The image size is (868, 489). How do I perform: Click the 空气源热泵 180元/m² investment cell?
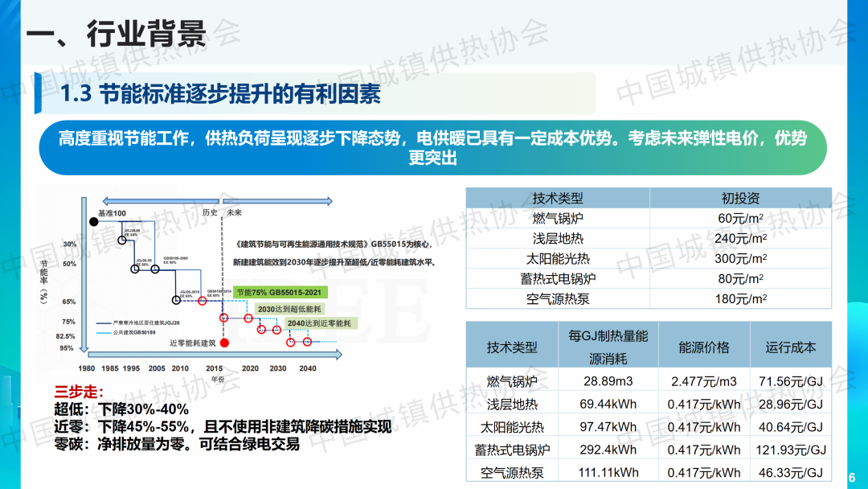(x=740, y=298)
